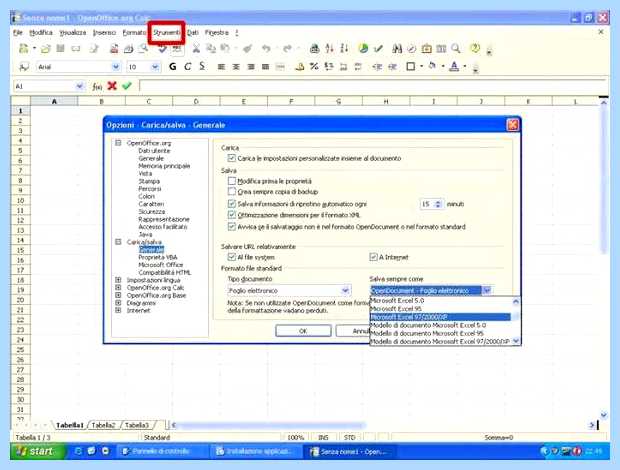620x470 pixels.
Task: Toggle Salva informazioni di ripristino automatico checkbox
Action: 232,204
